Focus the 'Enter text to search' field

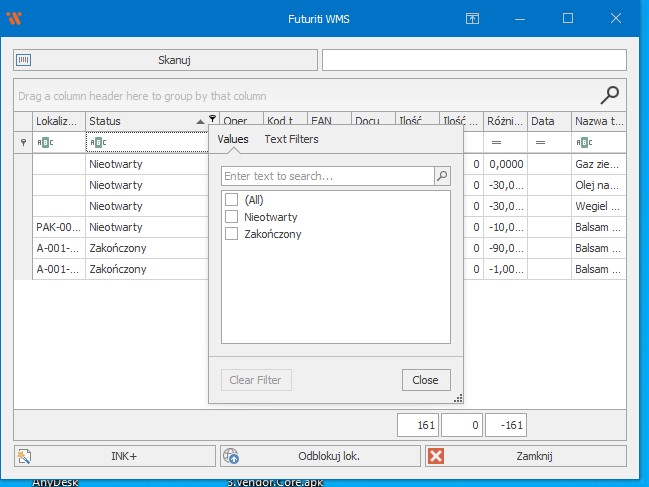tap(327, 176)
